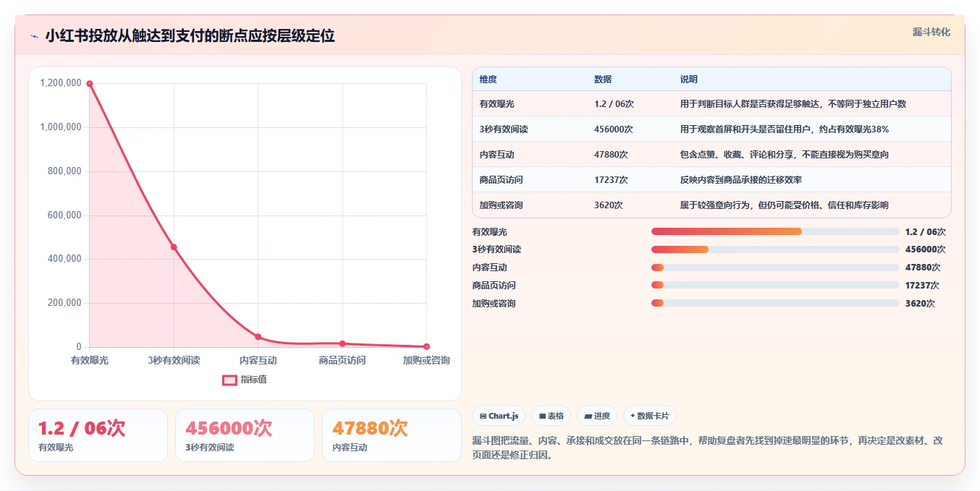Click the 商品页访问 progress bar

(775, 285)
